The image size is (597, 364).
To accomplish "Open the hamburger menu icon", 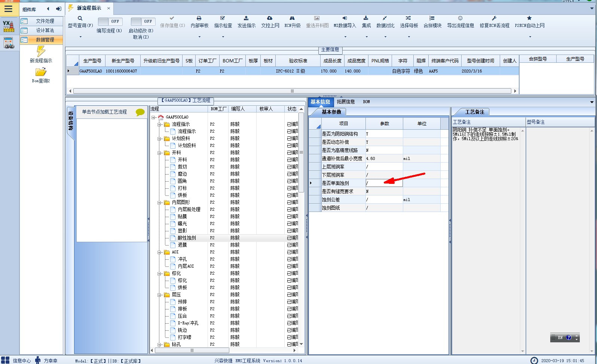I will click(x=8, y=9).
